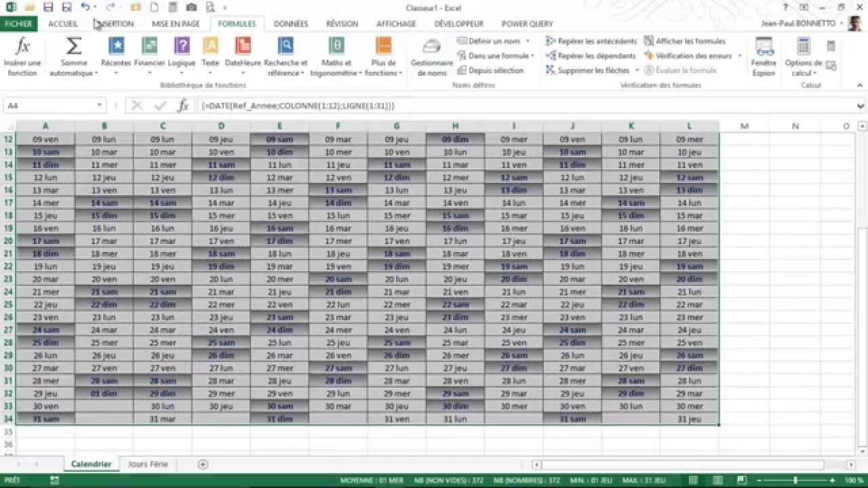Open Excel help question mark icon
Image resolution: width=868 pixels, height=488 pixels.
click(786, 7)
